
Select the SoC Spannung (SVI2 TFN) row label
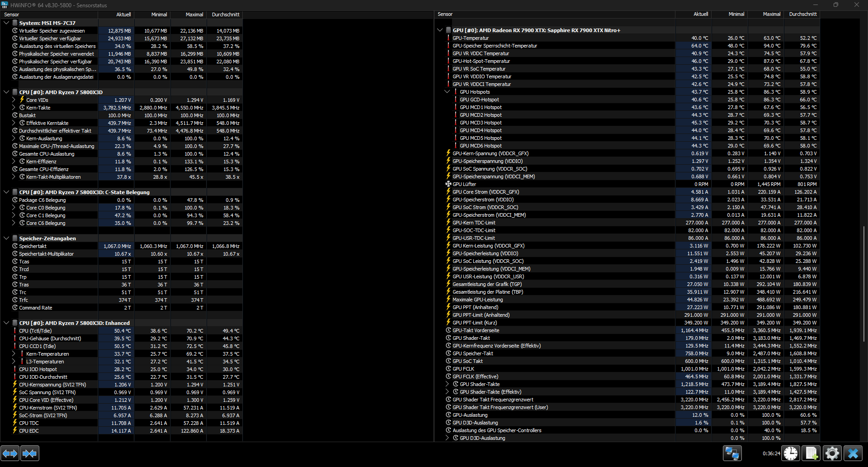[47, 392]
